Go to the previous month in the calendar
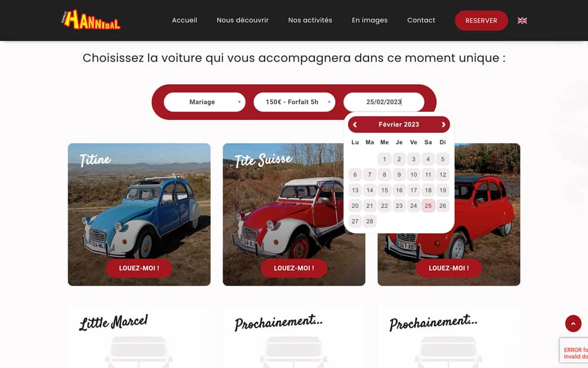The height and width of the screenshot is (368, 588). pyautogui.click(x=355, y=125)
